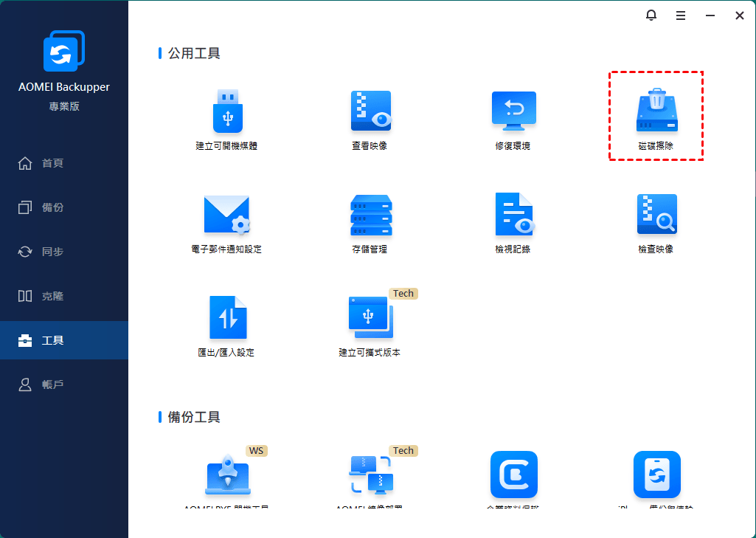The width and height of the screenshot is (756, 538).
Task: Launch the 修復環境 tool
Action: (x=513, y=120)
